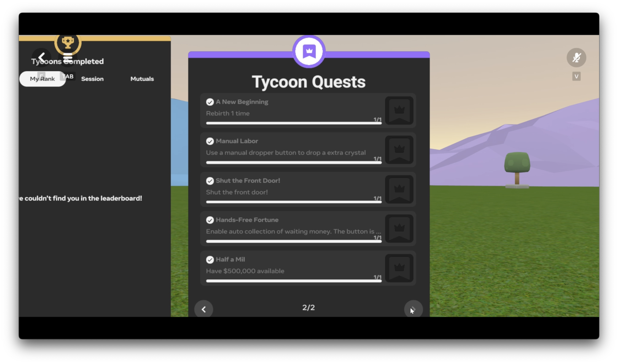Screen dimensions: 618x364
Task: Click the Shut the Front Door quest description
Action: coord(237,192)
